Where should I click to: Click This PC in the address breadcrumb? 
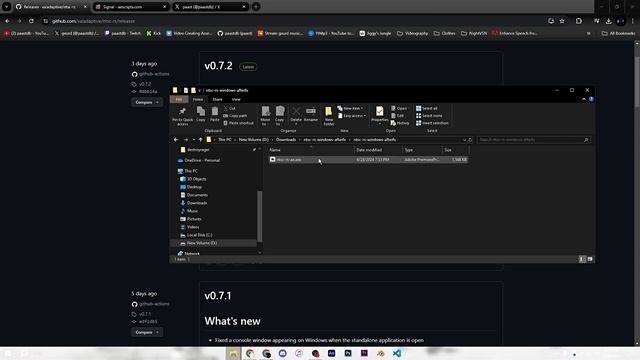(x=224, y=140)
